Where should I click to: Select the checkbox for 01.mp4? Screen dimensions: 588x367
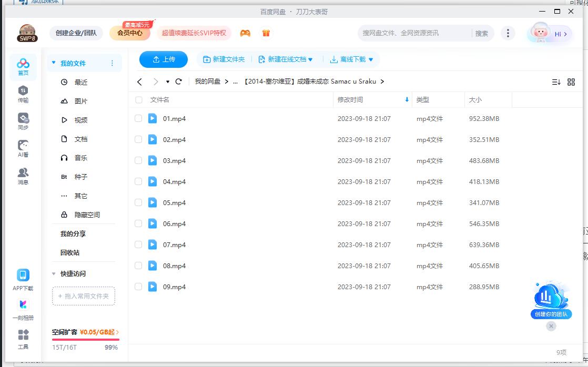coord(138,118)
